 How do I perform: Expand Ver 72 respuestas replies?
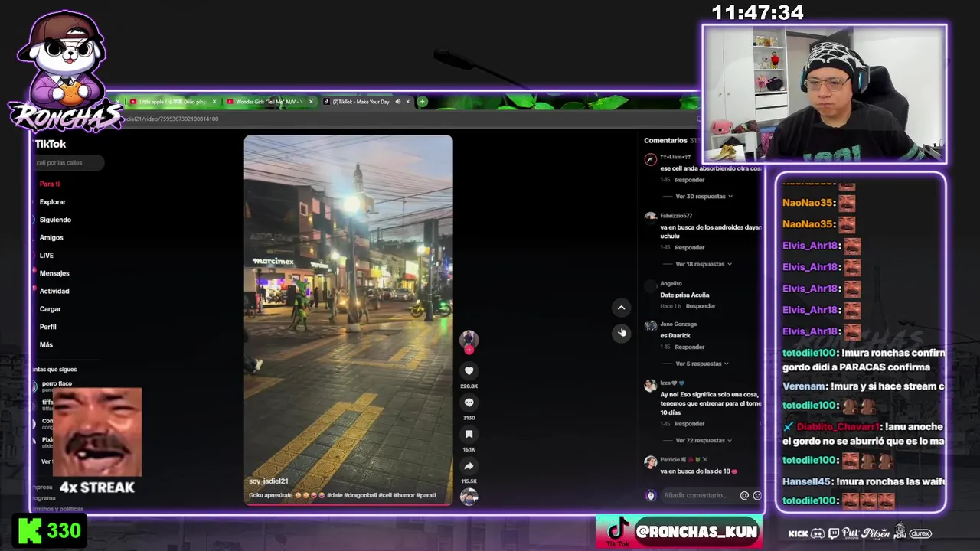coord(704,440)
